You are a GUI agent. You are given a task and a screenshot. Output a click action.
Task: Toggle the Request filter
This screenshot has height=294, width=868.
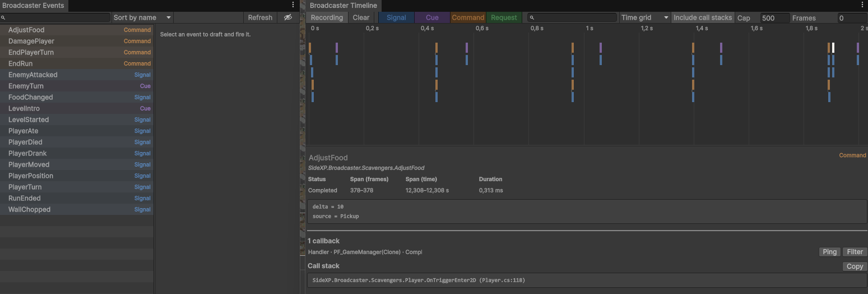pos(504,17)
